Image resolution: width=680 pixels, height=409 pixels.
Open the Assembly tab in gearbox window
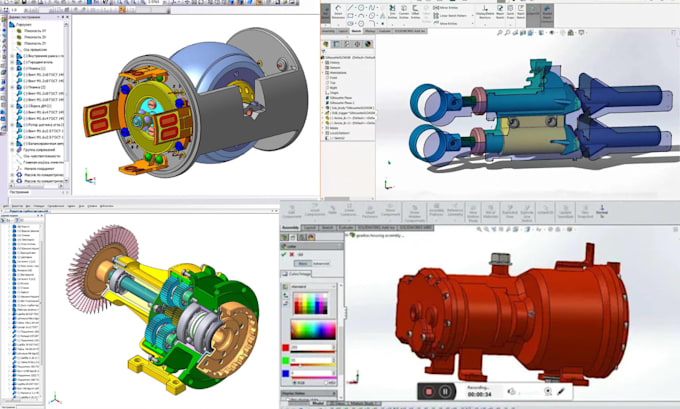[x=290, y=228]
